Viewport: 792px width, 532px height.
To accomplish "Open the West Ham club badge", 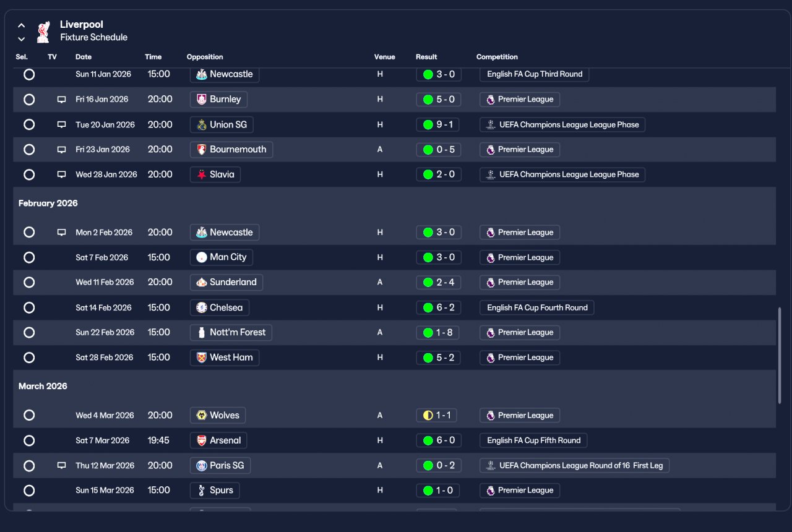I will coord(201,358).
